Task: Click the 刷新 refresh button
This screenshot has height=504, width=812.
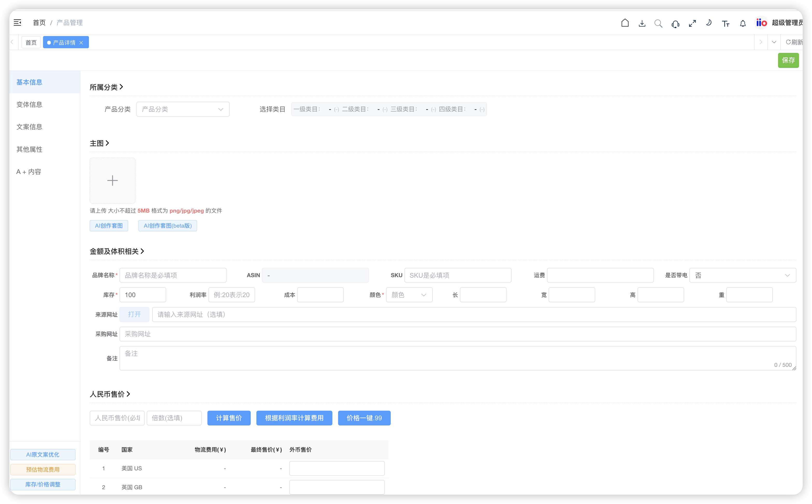Action: [794, 42]
